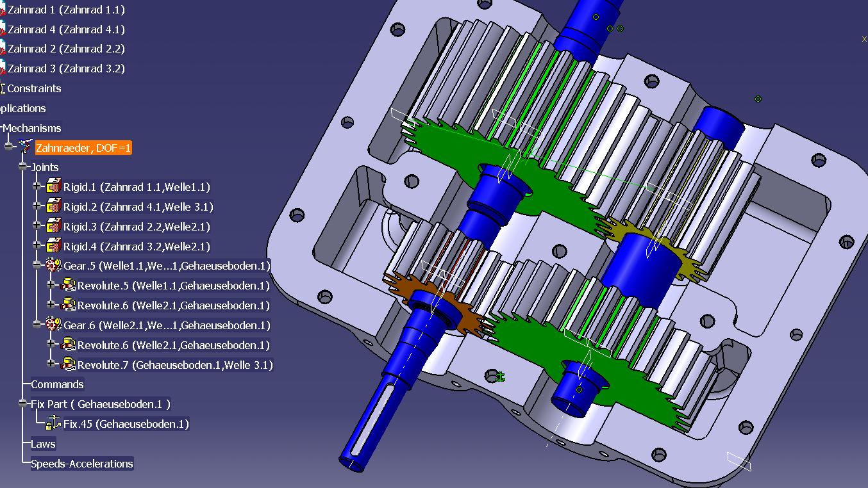Viewport: 868px width, 488px height.
Task: Click the Revolute.7 joint icon
Action: 68,364
